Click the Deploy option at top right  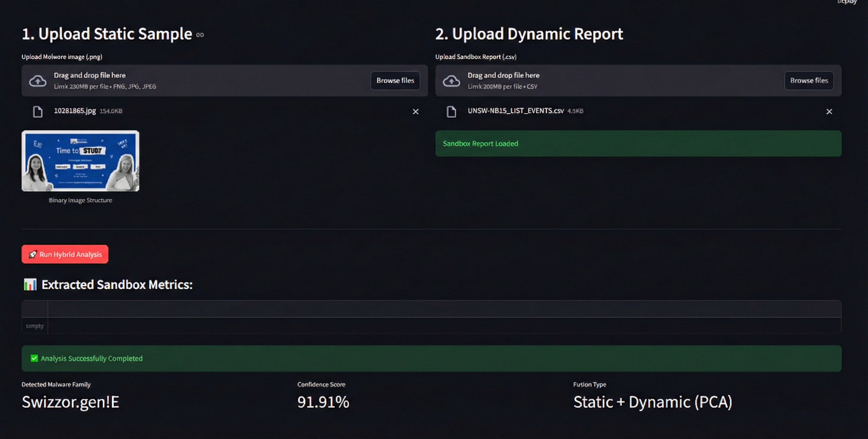coord(847,2)
